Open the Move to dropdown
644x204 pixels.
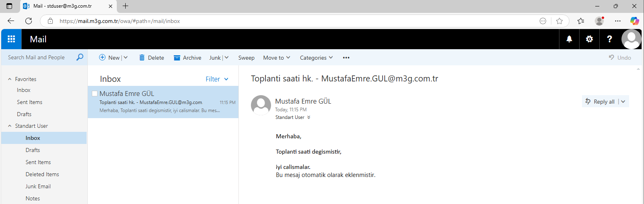tap(277, 58)
